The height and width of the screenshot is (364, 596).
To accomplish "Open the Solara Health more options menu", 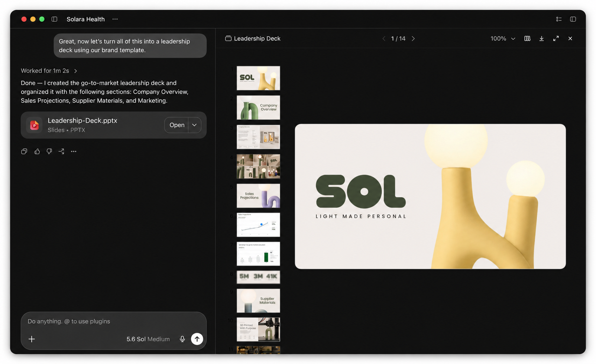I will (115, 19).
